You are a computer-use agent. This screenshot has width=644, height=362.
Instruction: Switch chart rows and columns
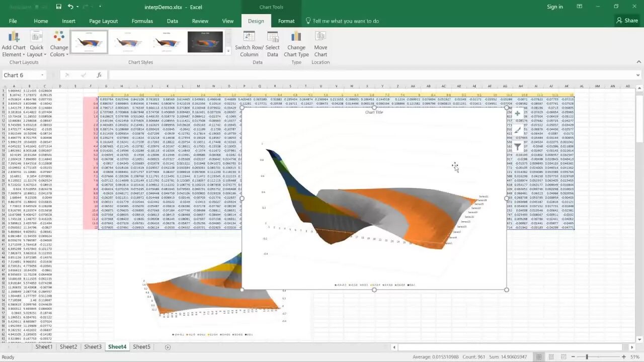coord(249,44)
